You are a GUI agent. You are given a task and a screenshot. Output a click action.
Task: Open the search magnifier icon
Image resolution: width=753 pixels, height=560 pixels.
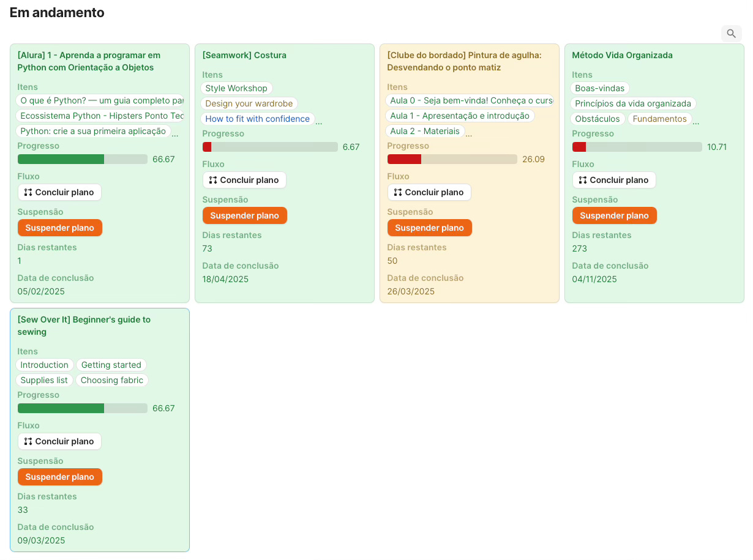pyautogui.click(x=731, y=34)
